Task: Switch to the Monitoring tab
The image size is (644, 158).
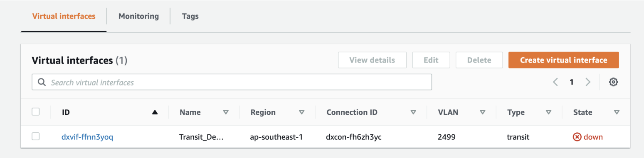Action: [138, 16]
